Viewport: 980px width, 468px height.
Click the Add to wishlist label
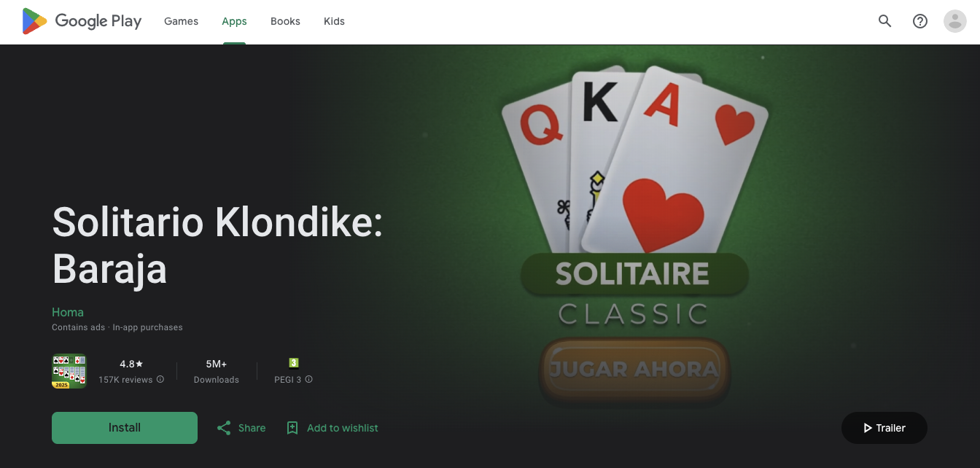pos(343,428)
